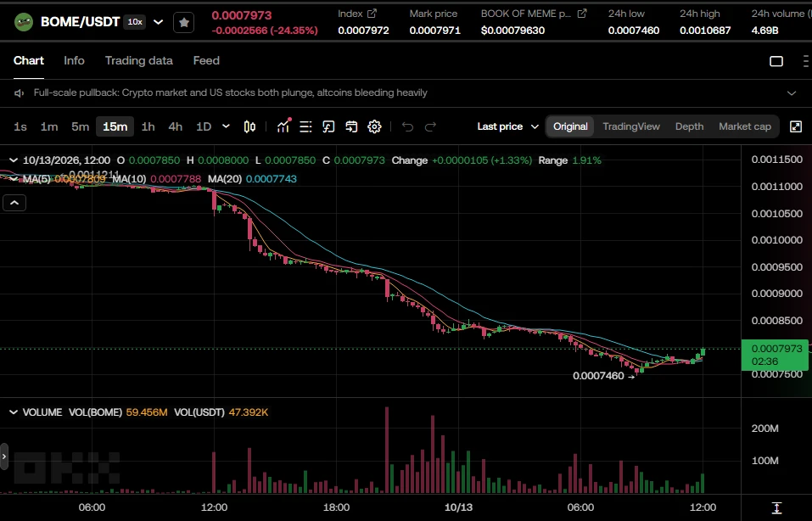Open the Index external link icon
Viewport: 812px width, 521px height.
[x=372, y=14]
